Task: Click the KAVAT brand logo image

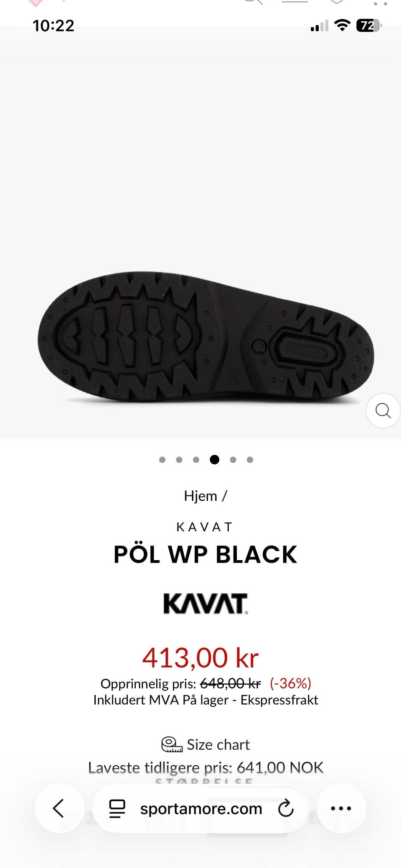Action: [x=206, y=604]
